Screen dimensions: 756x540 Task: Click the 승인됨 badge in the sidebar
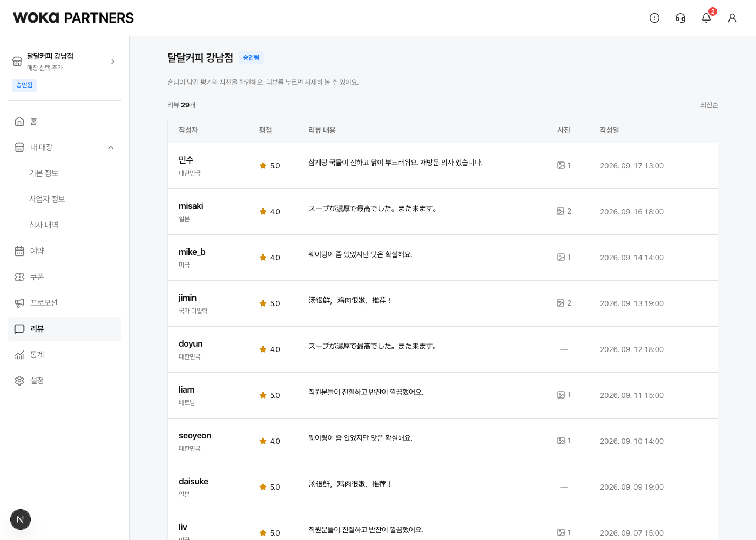[x=24, y=85]
